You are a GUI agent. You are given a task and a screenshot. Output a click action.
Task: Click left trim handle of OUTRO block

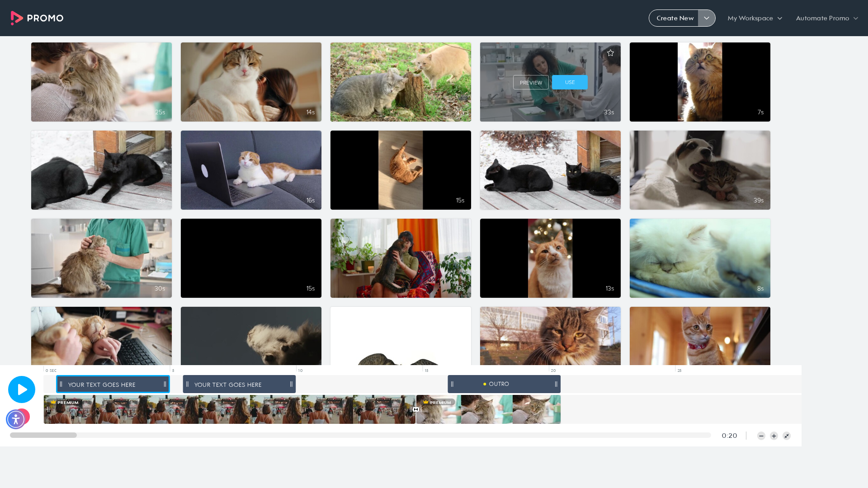452,384
